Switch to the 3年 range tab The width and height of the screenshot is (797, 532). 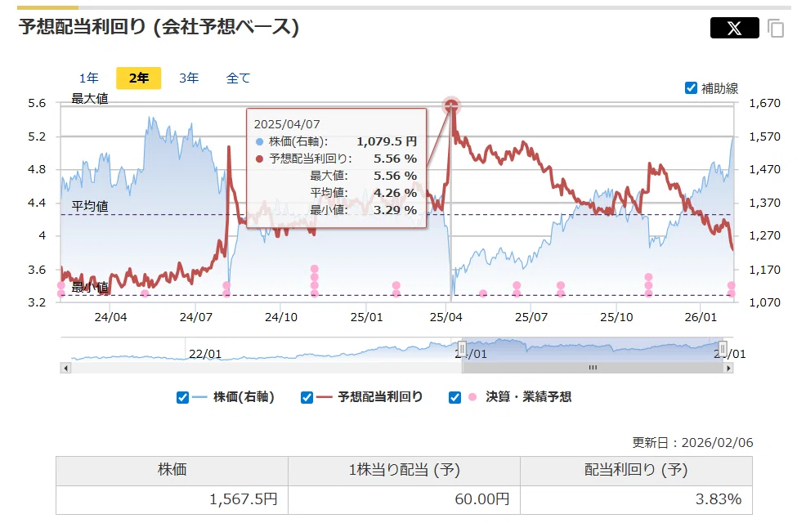189,78
